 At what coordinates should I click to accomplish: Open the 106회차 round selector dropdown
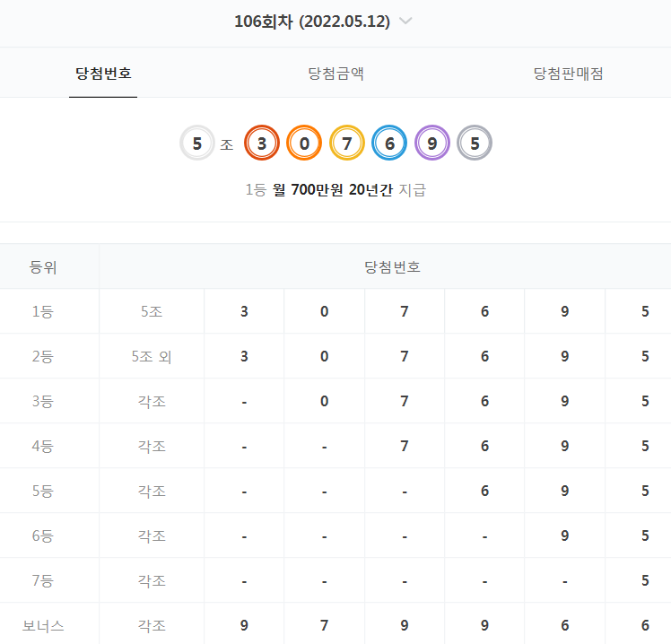point(323,22)
